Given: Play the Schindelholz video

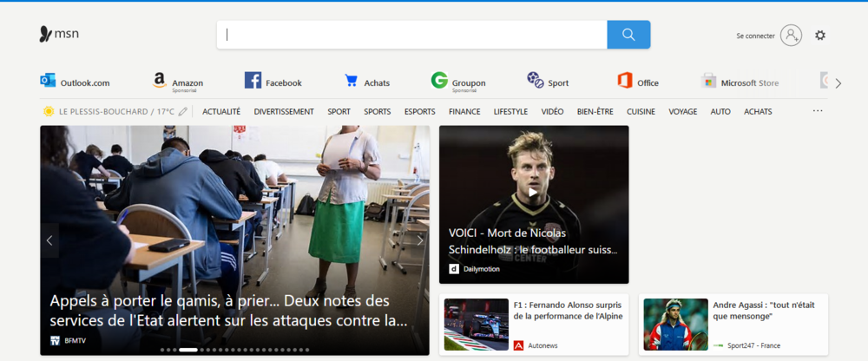Looking at the screenshot, I should 533,193.
